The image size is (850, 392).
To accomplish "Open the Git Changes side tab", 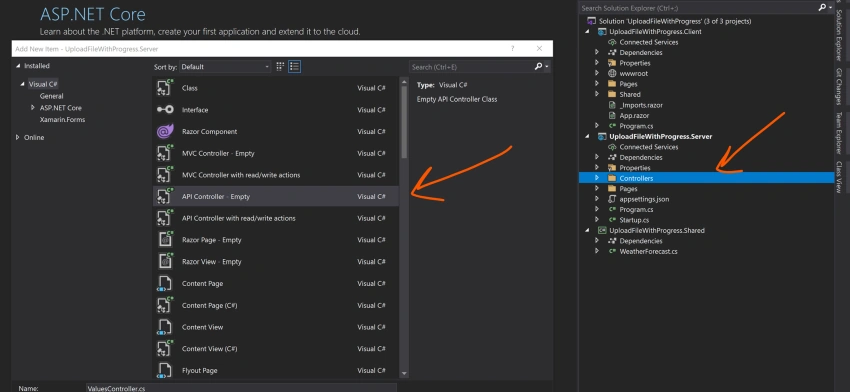I will coord(839,87).
